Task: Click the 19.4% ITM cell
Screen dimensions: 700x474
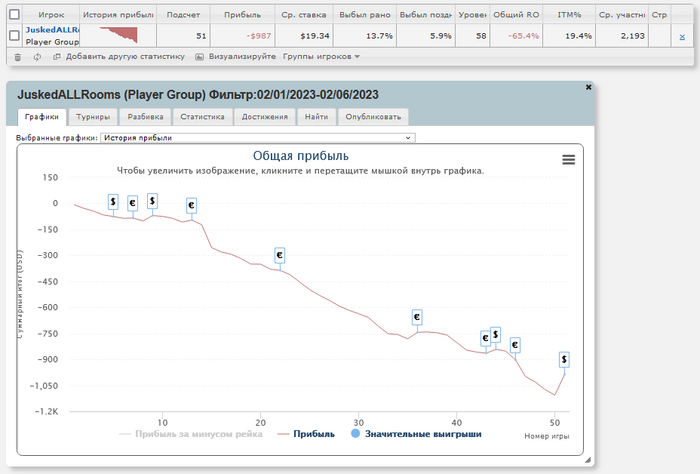Action: click(569, 36)
